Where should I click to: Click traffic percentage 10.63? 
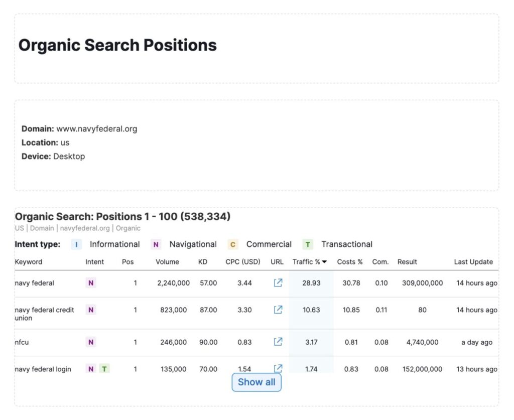pos(311,310)
